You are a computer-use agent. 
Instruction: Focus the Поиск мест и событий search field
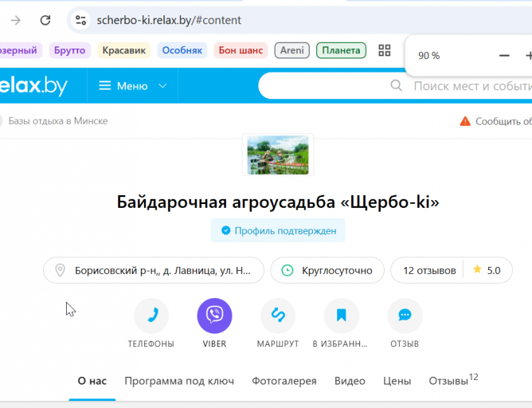pos(395,86)
